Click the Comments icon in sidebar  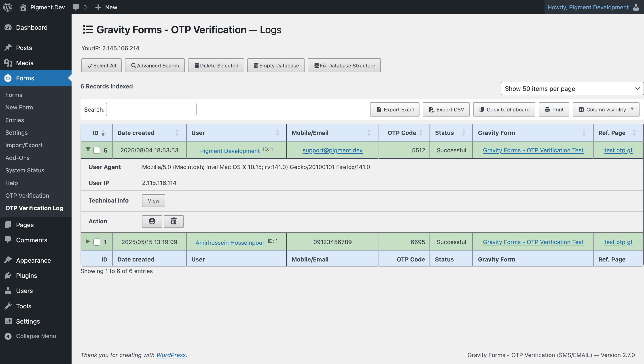8,240
